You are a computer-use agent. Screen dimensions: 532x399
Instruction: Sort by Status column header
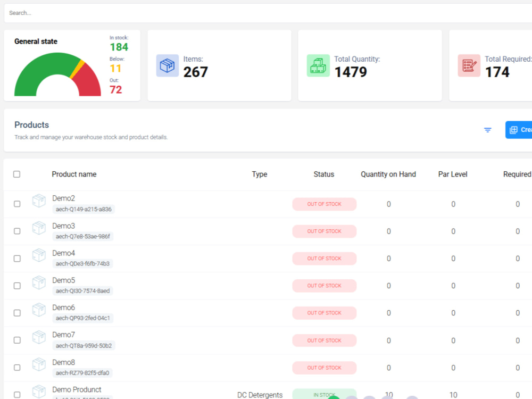point(323,174)
